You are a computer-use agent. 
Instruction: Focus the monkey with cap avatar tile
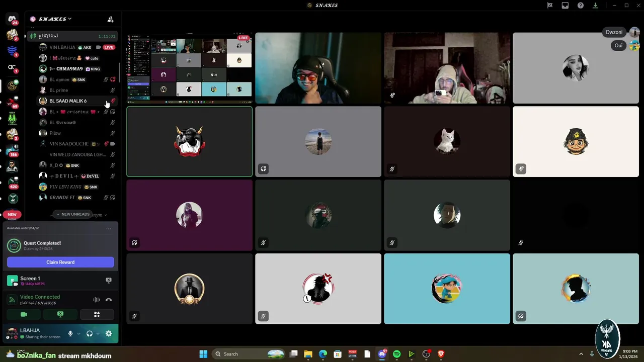pyautogui.click(x=576, y=141)
